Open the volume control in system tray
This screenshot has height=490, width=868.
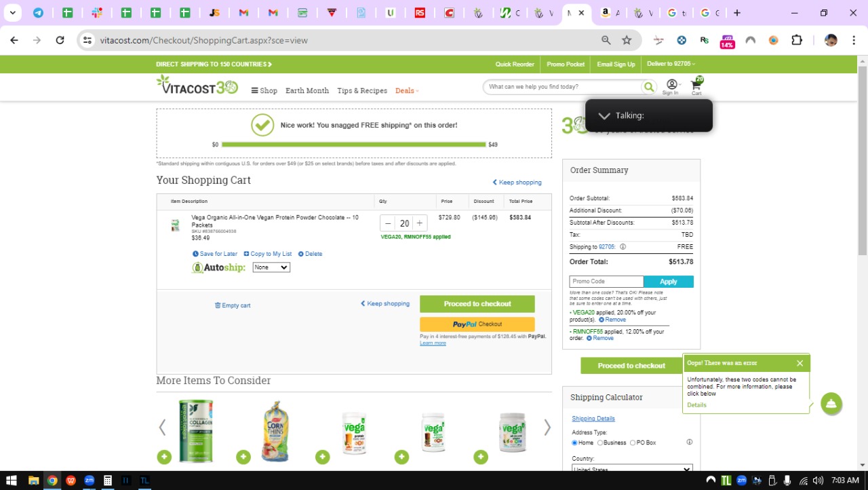818,480
